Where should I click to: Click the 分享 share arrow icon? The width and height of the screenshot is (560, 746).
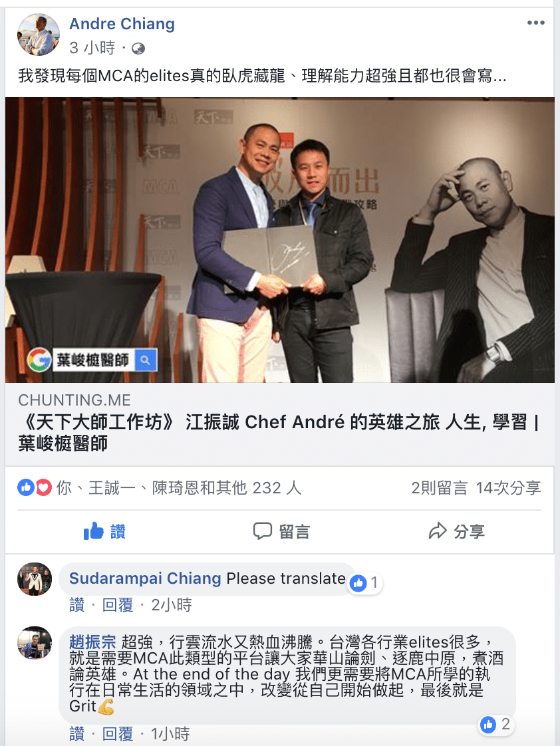[x=438, y=531]
